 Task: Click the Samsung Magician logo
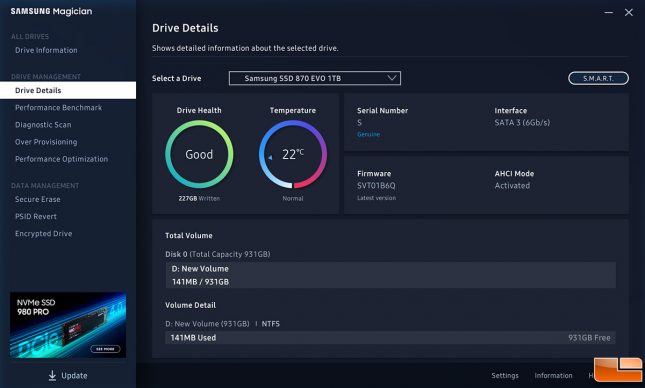click(x=51, y=12)
